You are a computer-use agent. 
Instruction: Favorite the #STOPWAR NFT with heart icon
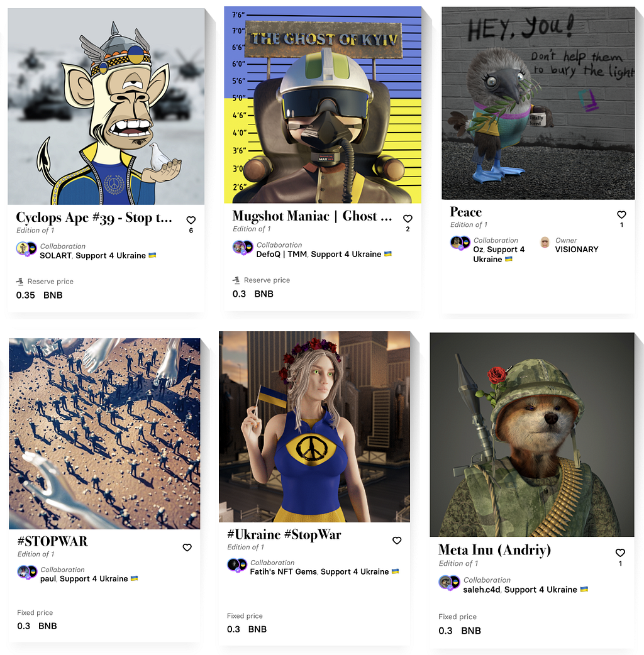click(x=187, y=548)
